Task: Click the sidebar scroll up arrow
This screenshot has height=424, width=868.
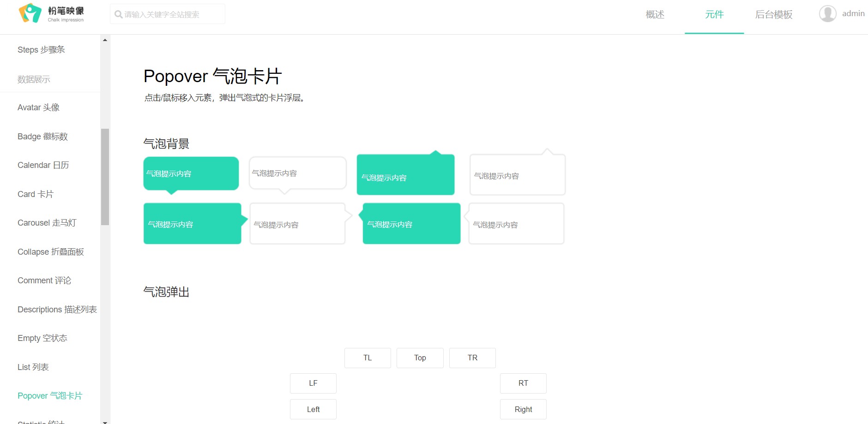Action: (x=105, y=40)
